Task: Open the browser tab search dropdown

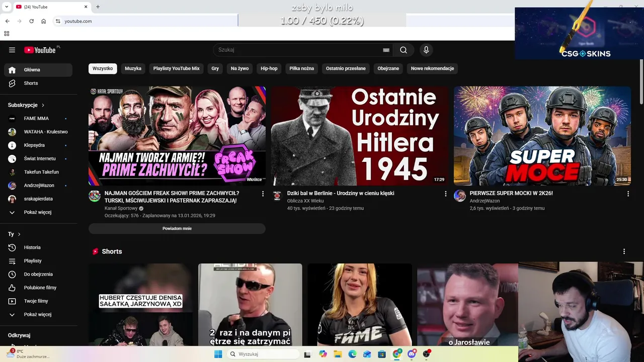Action: coord(7,7)
